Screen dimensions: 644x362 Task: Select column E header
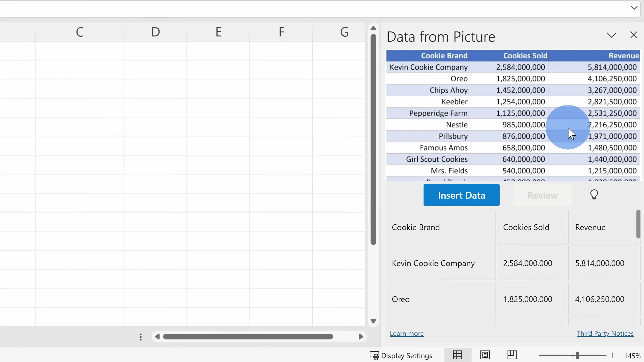coord(218,32)
